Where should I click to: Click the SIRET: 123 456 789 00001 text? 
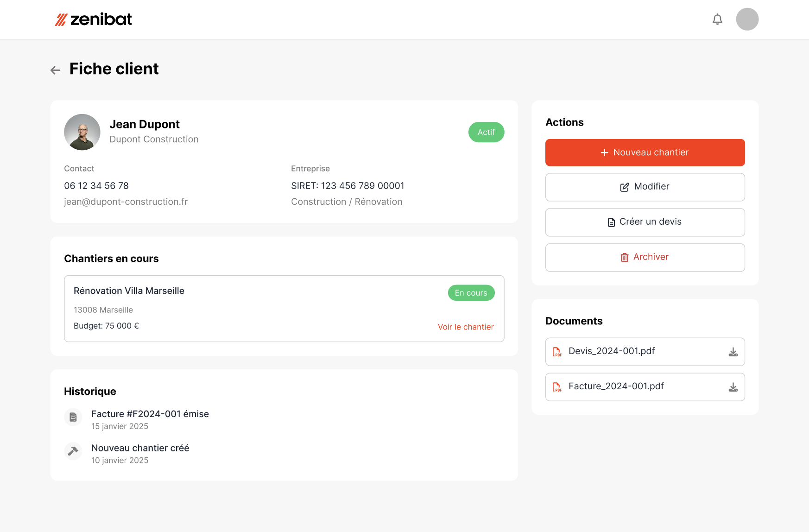pyautogui.click(x=348, y=186)
